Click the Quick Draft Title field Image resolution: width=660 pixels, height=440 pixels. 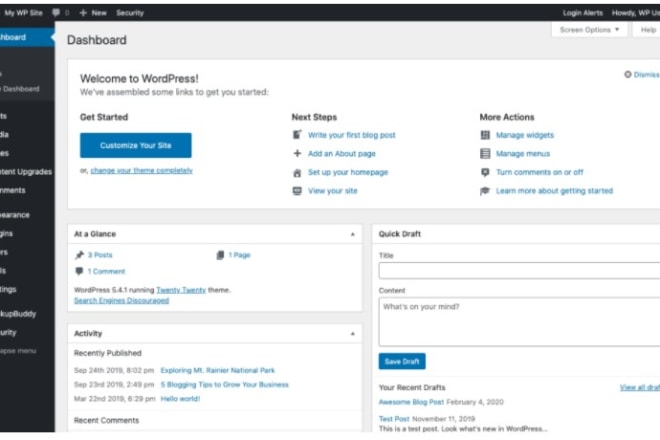coord(519,270)
